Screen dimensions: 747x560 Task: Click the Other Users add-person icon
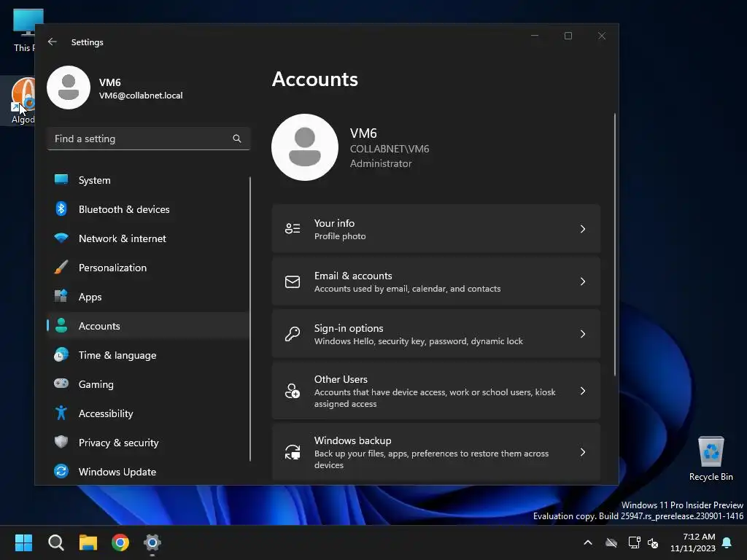click(293, 391)
